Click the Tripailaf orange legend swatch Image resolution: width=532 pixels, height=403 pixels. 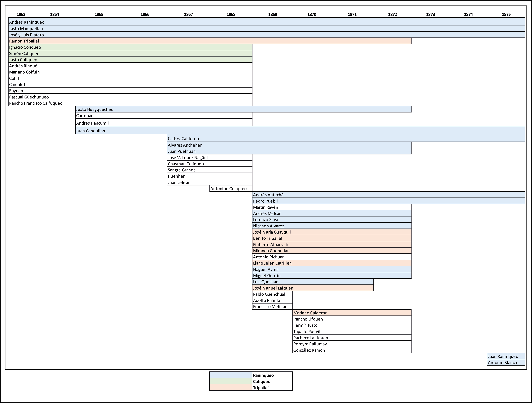point(231,387)
